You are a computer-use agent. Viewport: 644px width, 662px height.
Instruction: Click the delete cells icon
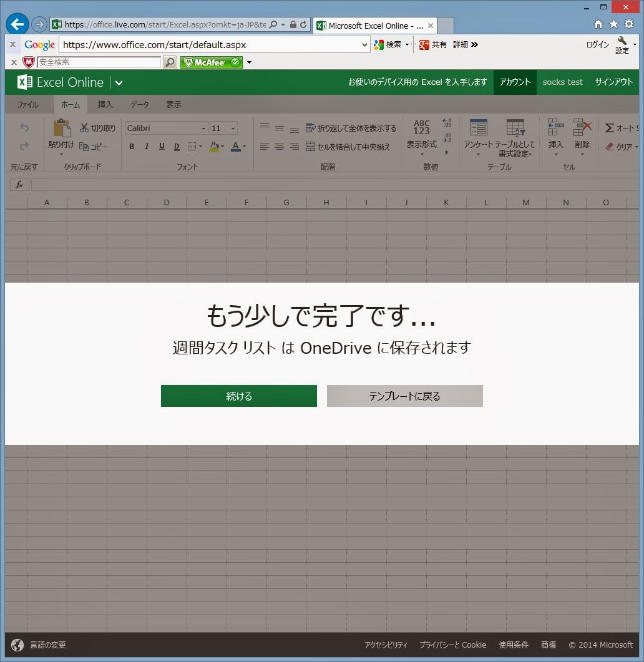[582, 127]
